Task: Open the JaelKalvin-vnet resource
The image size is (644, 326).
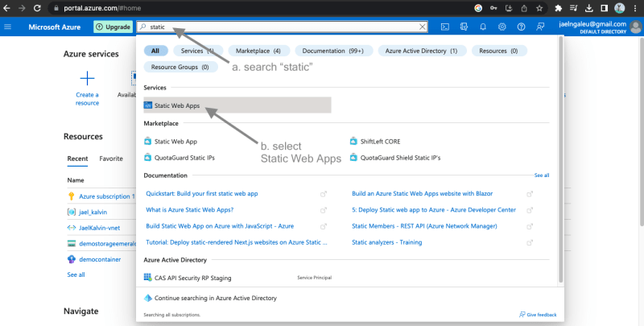Action: point(99,228)
